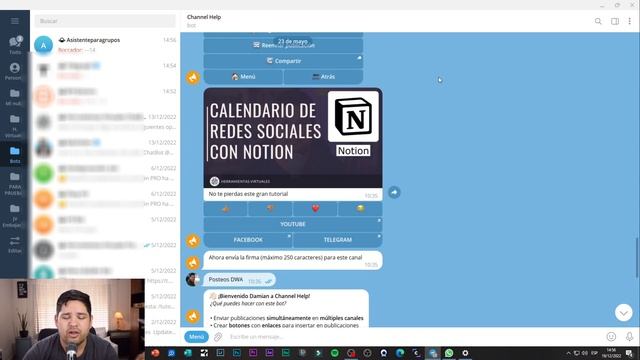This screenshot has width=640, height=360.
Task: Start voice recording with microphone icon
Action: pos(629,337)
